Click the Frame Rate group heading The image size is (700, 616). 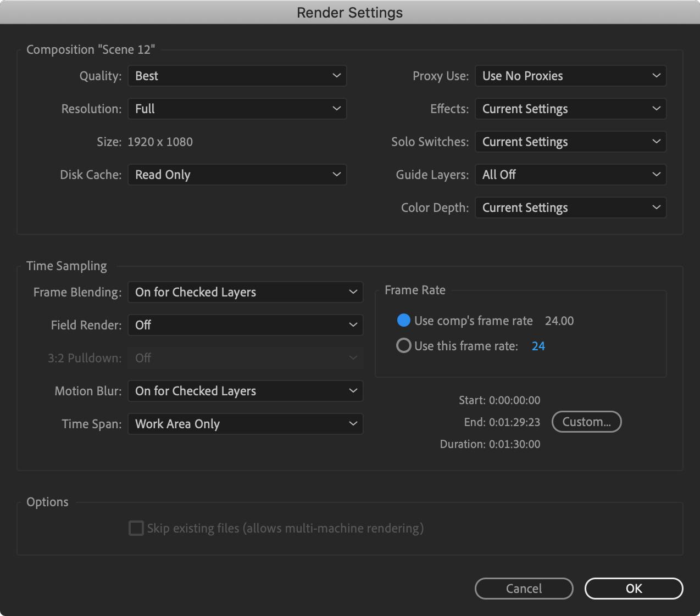415,290
